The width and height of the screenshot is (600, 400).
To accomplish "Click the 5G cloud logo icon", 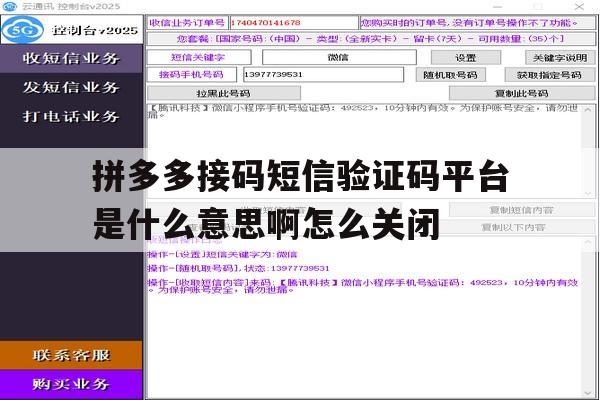I will click(22, 29).
